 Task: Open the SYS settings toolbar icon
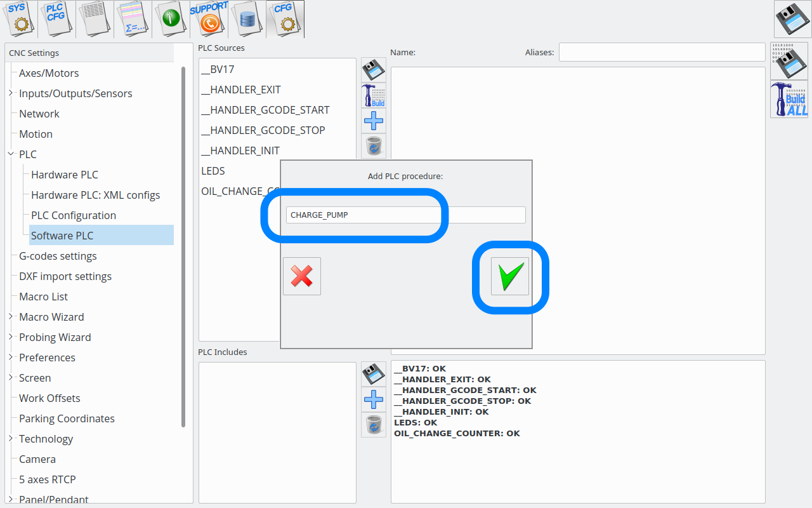[x=19, y=19]
